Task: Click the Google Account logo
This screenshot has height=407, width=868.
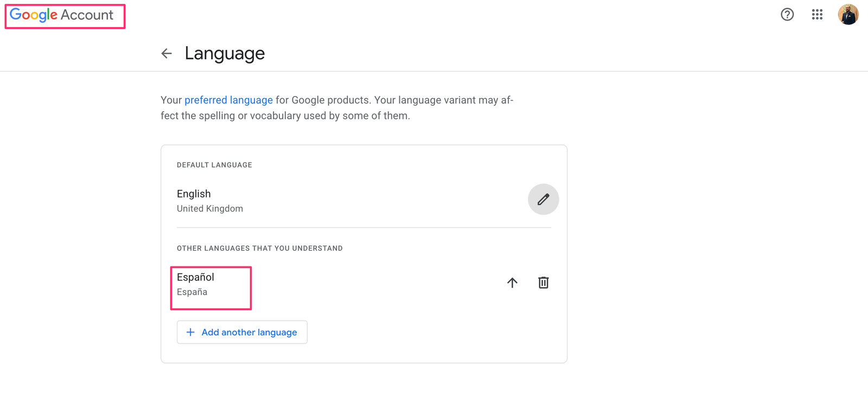Action: pos(34,15)
